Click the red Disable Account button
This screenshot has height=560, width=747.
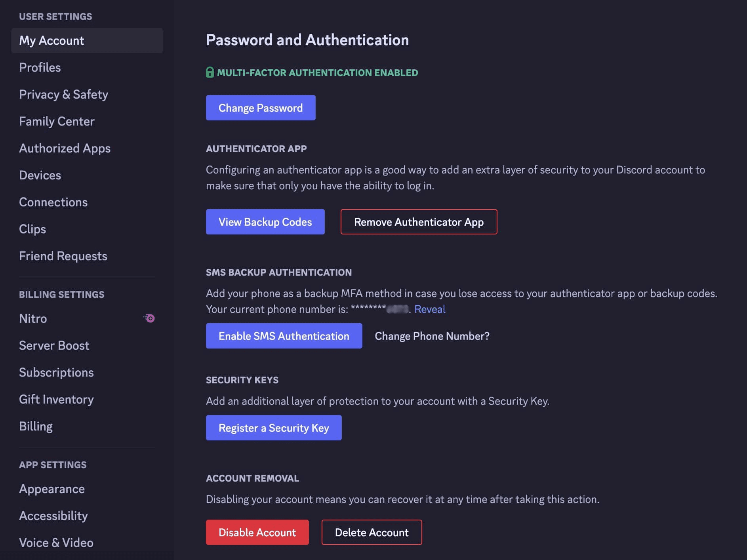click(257, 532)
